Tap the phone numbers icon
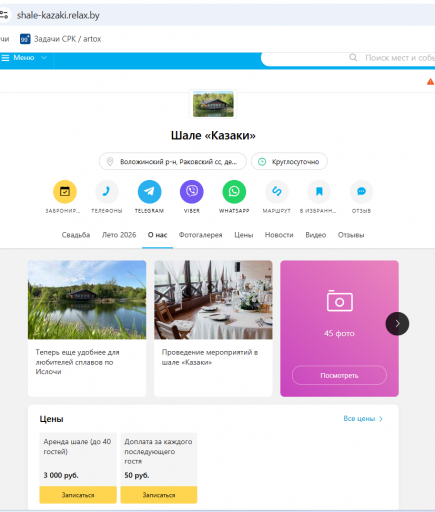Screen dimensions: 435x512 pos(107,191)
